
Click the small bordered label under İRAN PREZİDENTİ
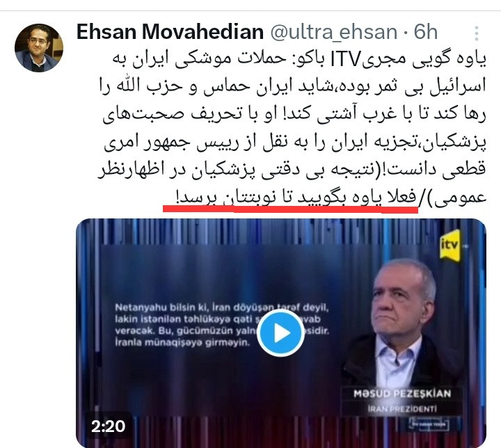pyautogui.click(x=429, y=424)
